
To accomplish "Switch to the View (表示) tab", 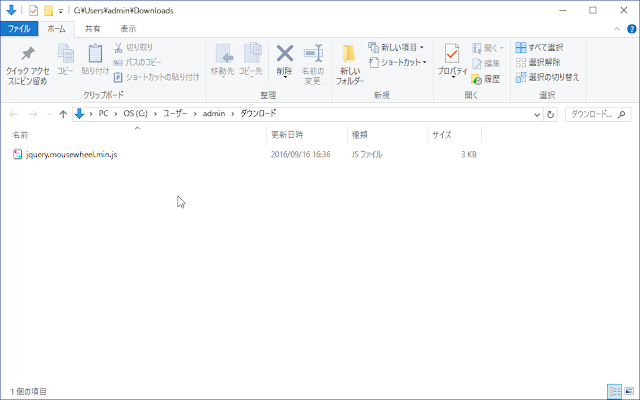I will pyautogui.click(x=128, y=29).
